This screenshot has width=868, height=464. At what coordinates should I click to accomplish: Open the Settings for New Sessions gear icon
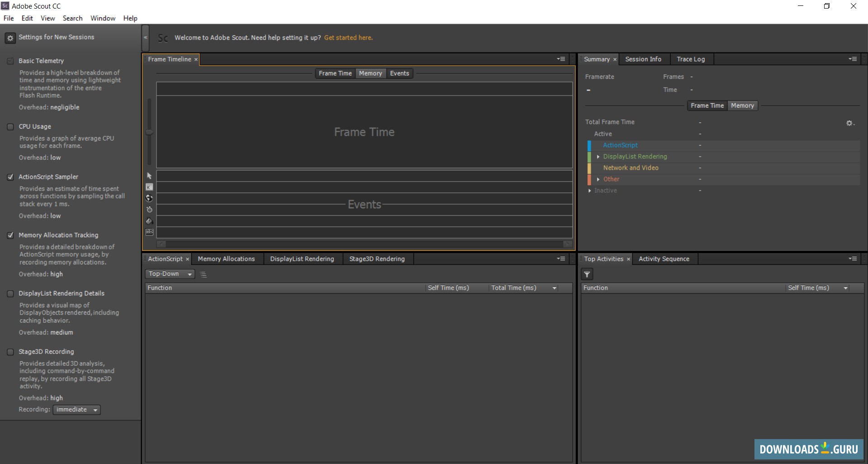pos(10,38)
